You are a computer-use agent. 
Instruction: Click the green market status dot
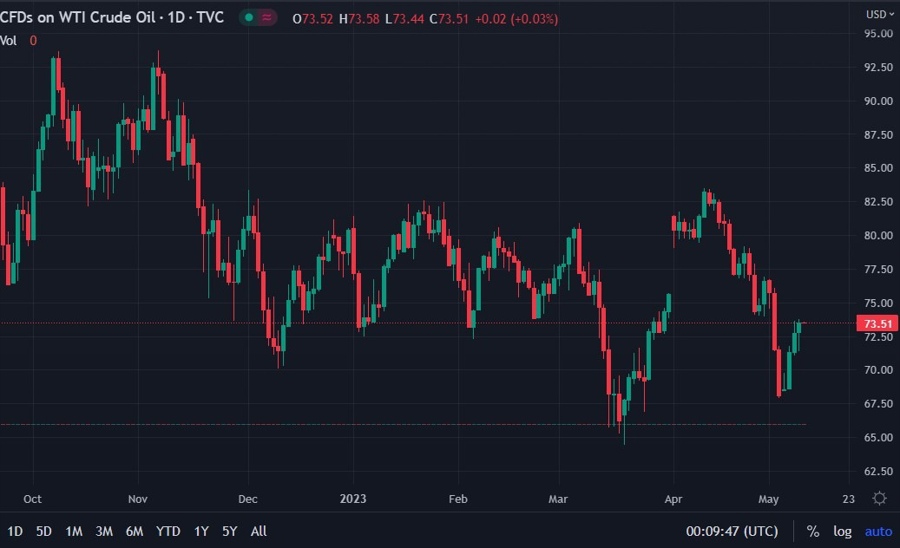point(249,18)
